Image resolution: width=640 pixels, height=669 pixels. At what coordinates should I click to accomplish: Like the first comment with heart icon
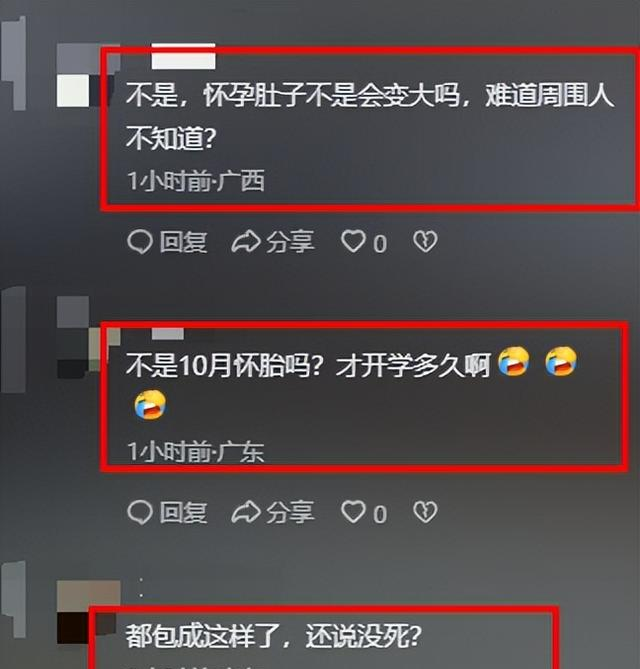pyautogui.click(x=353, y=241)
